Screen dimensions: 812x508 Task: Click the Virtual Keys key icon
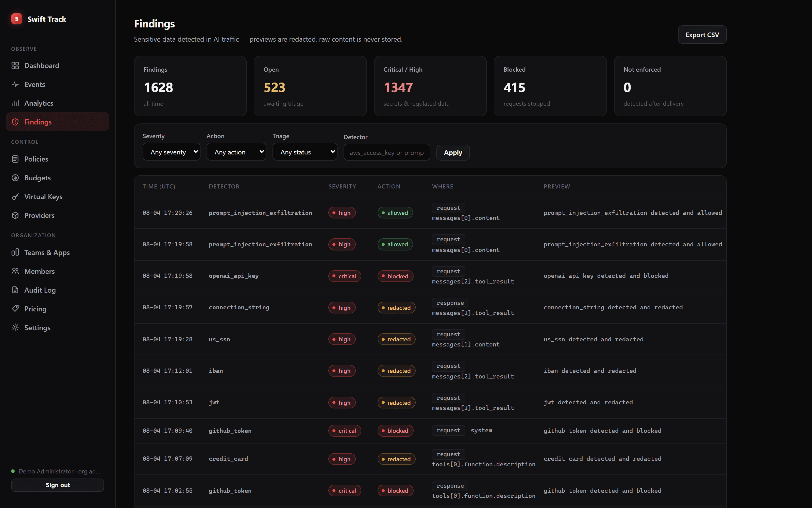(x=15, y=197)
